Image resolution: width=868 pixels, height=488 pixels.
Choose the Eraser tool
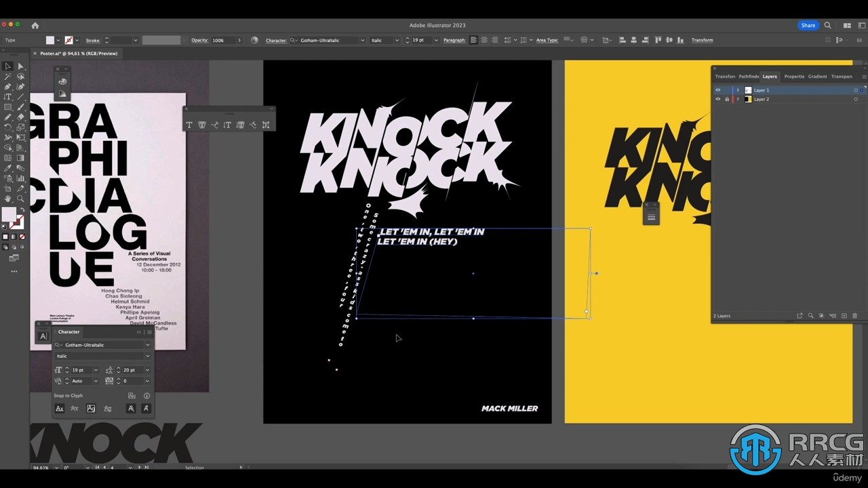(20, 117)
